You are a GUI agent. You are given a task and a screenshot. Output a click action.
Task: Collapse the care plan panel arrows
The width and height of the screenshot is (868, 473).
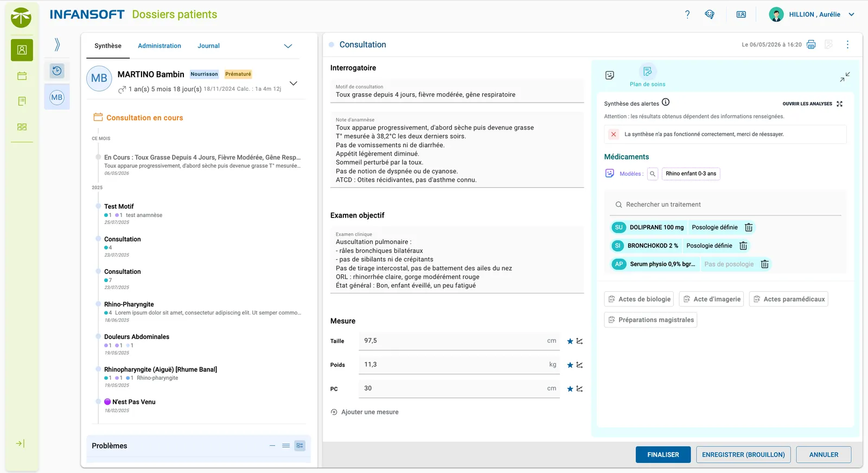click(x=845, y=77)
